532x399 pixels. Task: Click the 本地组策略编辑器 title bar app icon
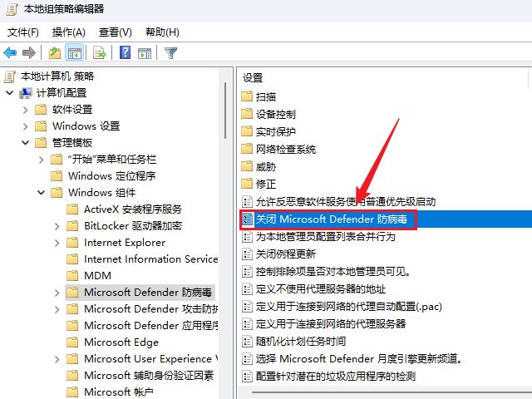12,9
